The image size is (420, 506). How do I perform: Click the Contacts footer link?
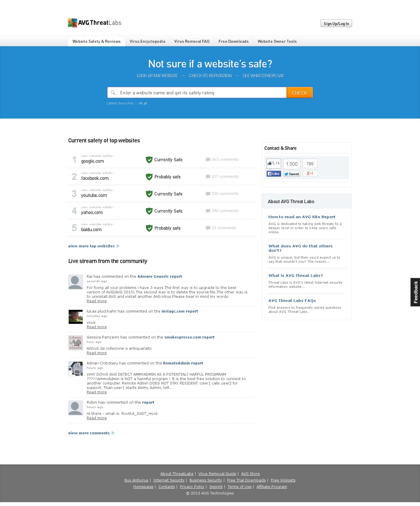tap(167, 487)
